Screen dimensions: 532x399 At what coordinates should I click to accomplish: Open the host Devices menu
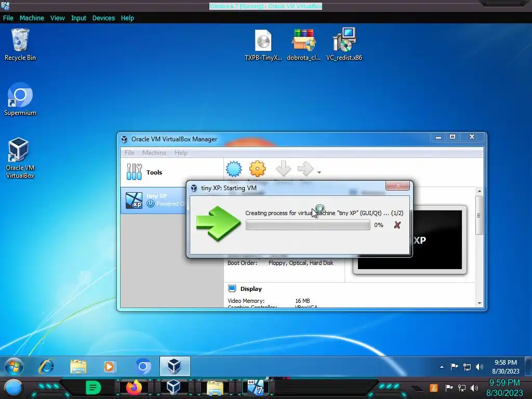tap(103, 18)
